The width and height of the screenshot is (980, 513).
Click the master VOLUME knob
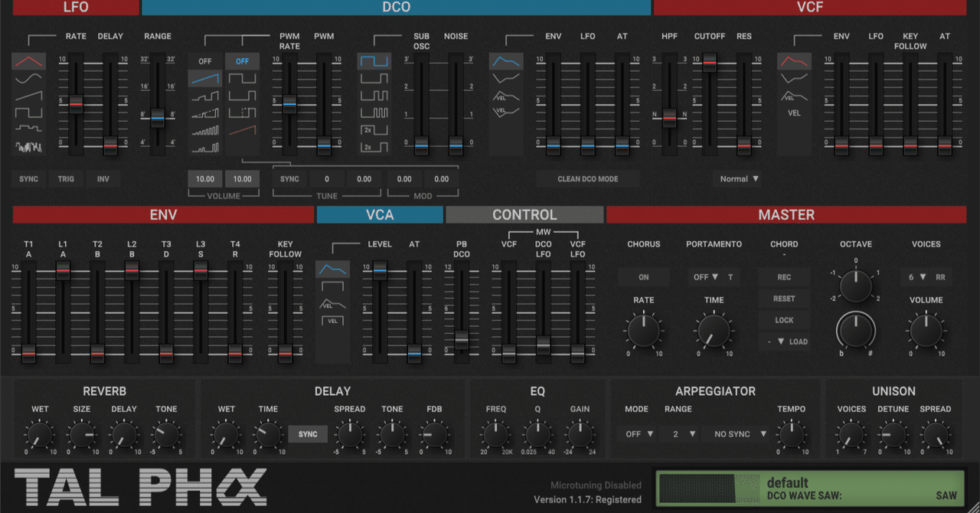point(926,331)
